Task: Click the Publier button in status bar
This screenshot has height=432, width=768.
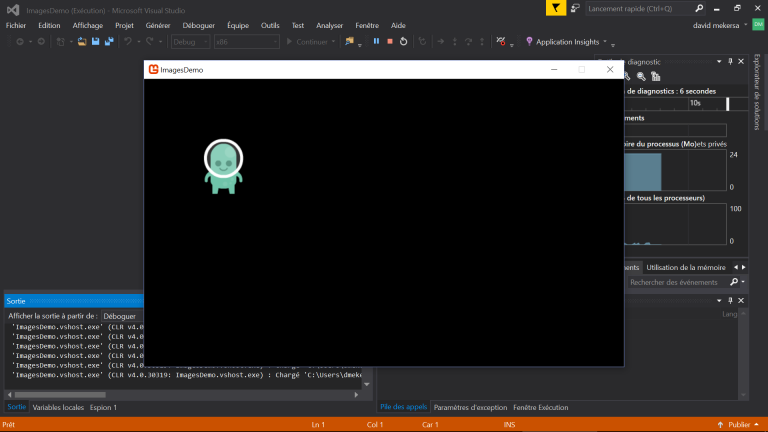Action: pos(739,425)
